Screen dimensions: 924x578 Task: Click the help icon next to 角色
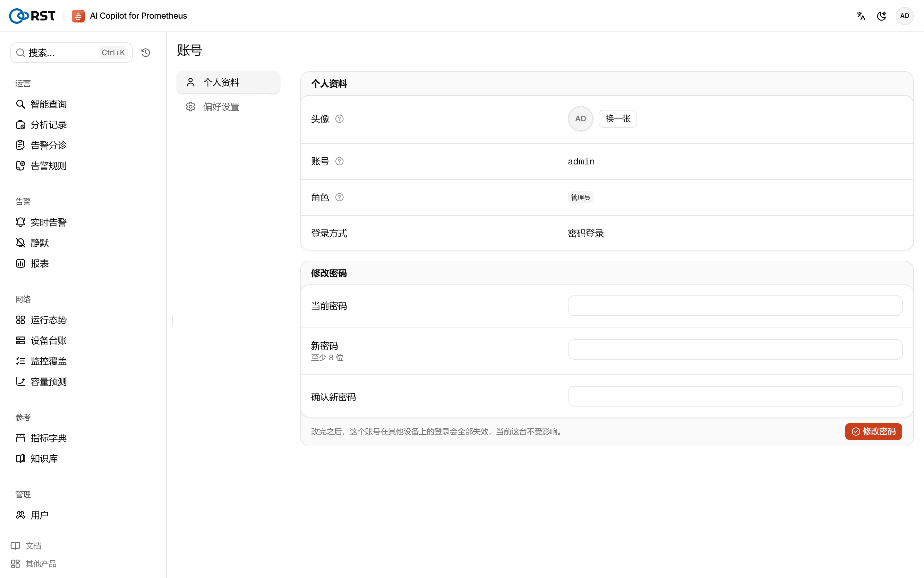pyautogui.click(x=339, y=197)
